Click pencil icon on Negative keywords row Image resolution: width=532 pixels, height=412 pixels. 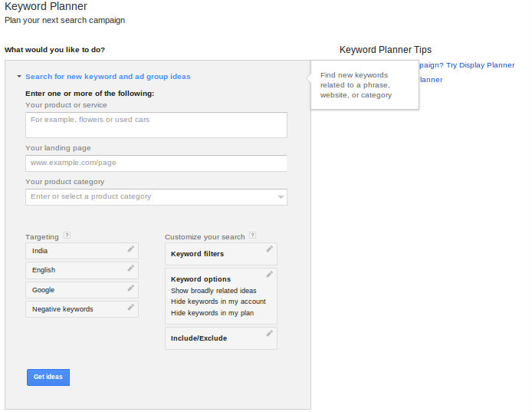point(131,308)
